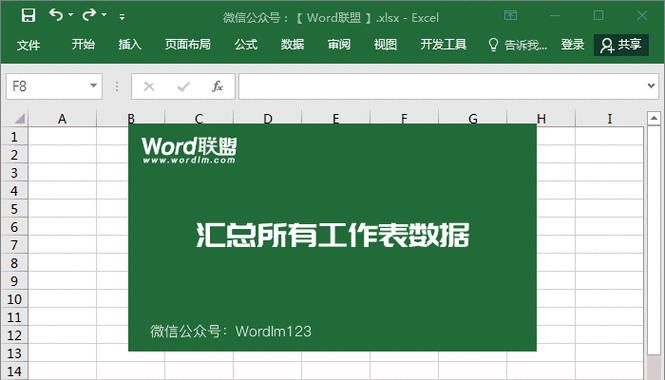Select row 13 header

click(x=14, y=353)
